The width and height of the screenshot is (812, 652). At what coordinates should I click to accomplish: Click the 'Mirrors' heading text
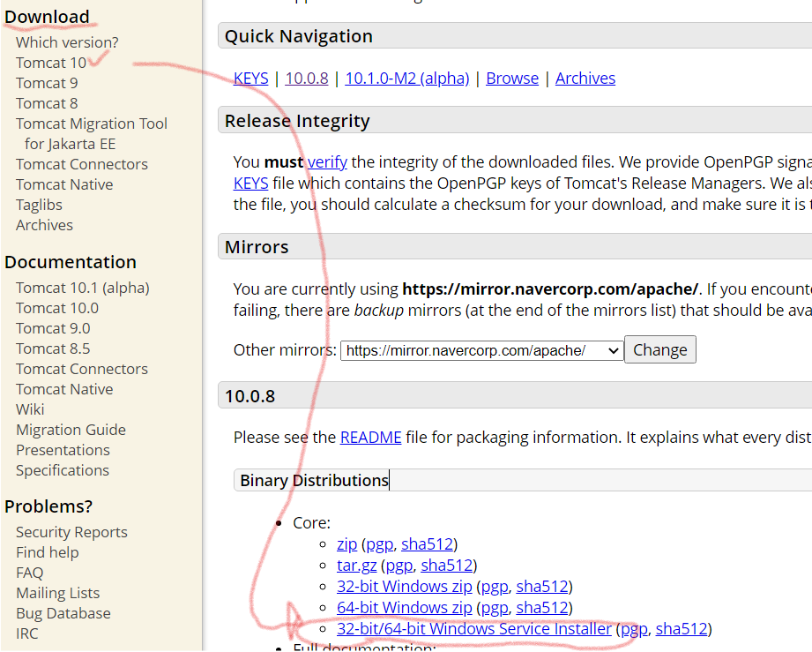pyautogui.click(x=257, y=247)
